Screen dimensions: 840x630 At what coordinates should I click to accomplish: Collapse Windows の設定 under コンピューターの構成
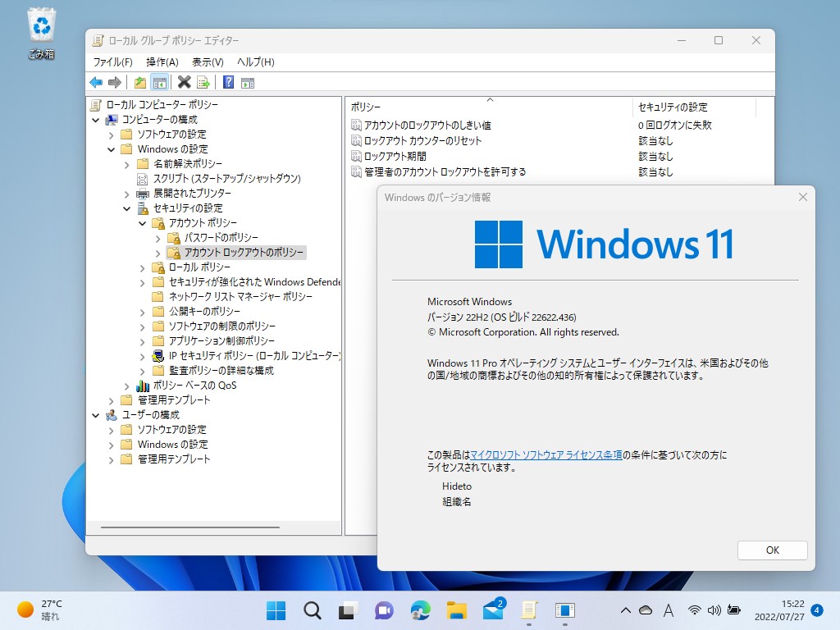point(111,149)
